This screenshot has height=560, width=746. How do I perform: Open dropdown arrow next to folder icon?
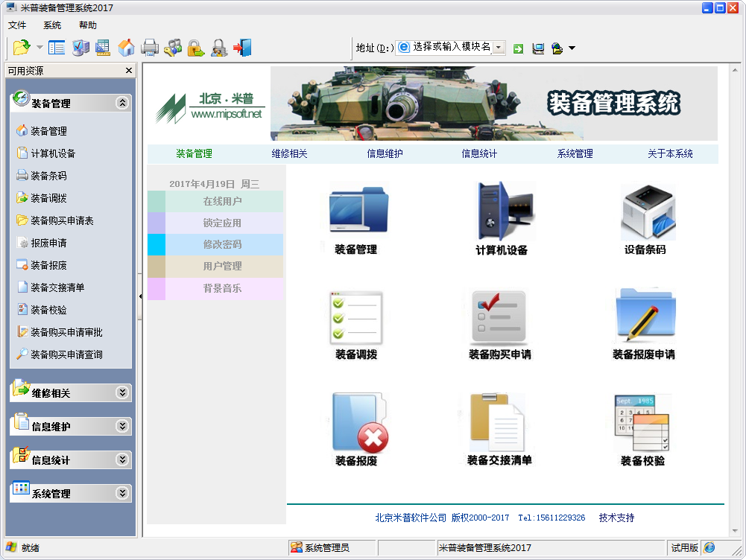tap(39, 47)
